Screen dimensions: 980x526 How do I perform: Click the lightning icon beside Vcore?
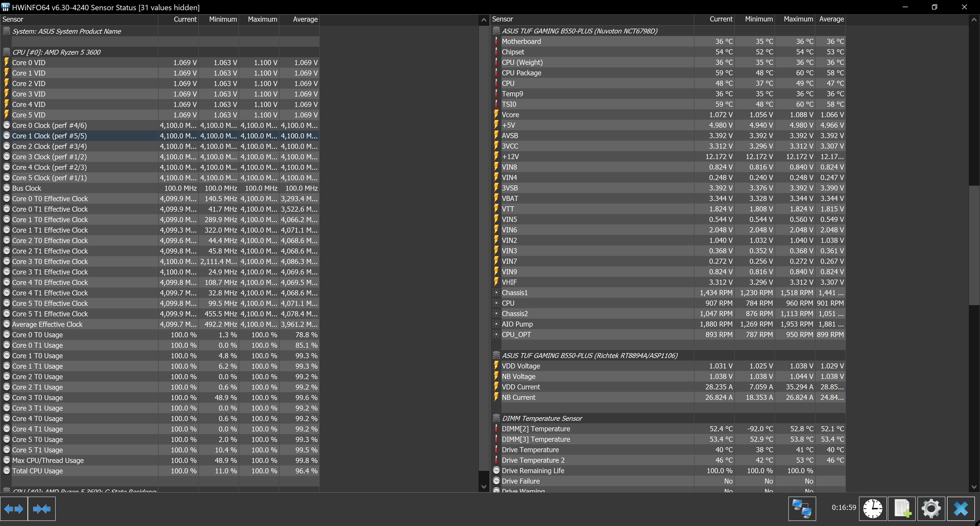click(496, 115)
